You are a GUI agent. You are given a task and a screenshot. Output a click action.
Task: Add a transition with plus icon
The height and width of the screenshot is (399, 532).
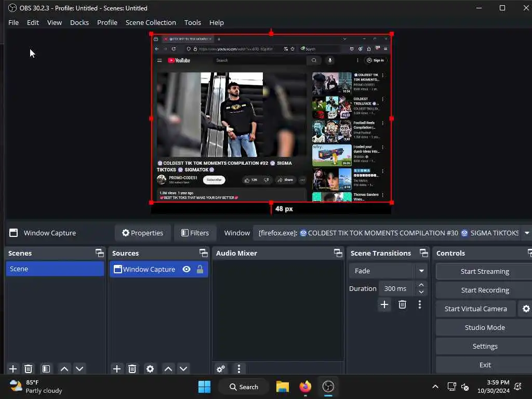pyautogui.click(x=384, y=304)
